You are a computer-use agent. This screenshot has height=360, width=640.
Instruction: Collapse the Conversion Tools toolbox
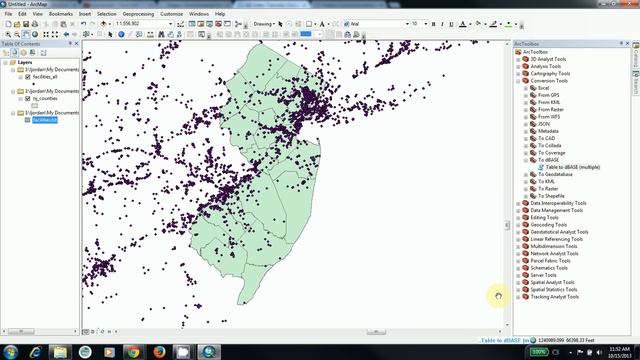518,81
